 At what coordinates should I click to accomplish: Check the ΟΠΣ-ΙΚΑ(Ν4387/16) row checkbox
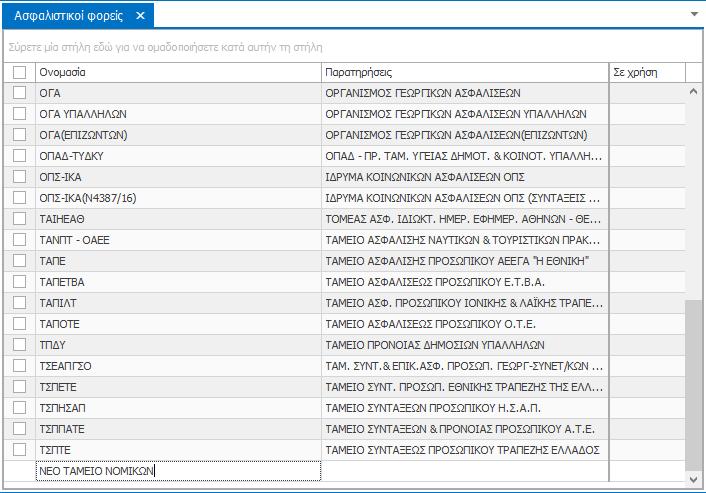pyautogui.click(x=19, y=198)
